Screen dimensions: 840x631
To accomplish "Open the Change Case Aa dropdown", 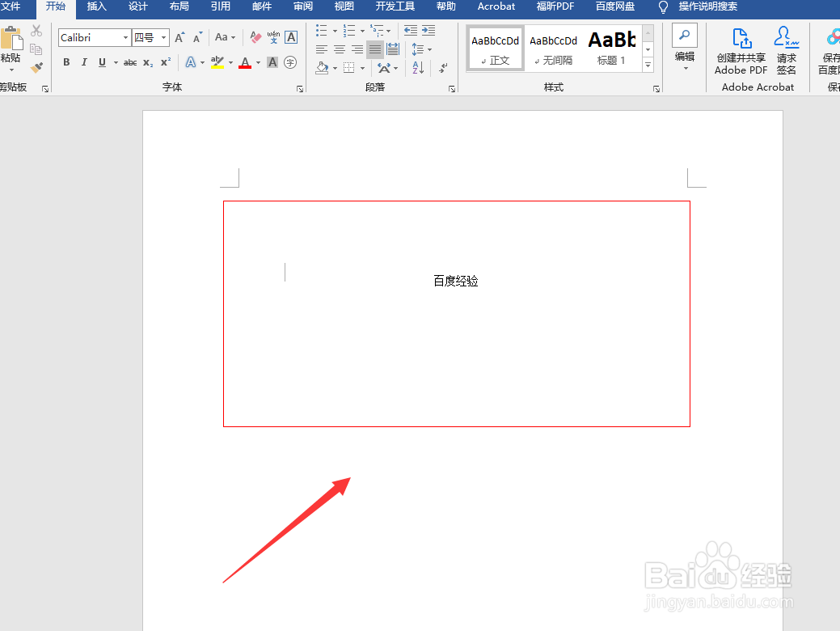I will click(225, 37).
